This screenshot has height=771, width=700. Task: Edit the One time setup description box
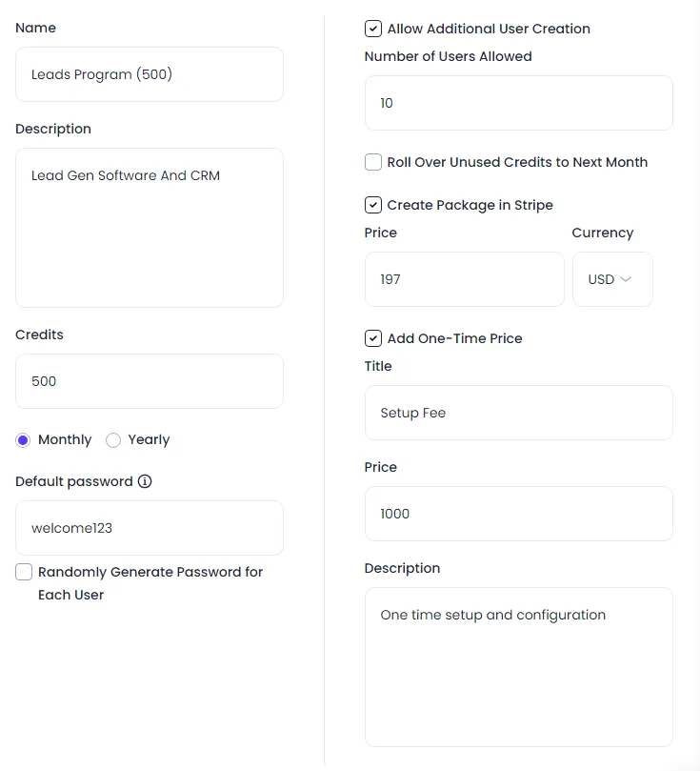(x=519, y=667)
